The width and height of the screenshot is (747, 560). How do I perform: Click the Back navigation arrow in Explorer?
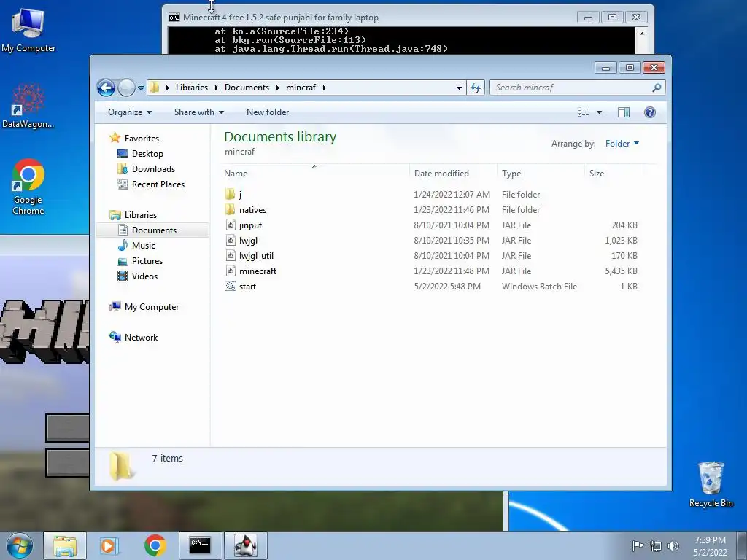[x=106, y=87]
